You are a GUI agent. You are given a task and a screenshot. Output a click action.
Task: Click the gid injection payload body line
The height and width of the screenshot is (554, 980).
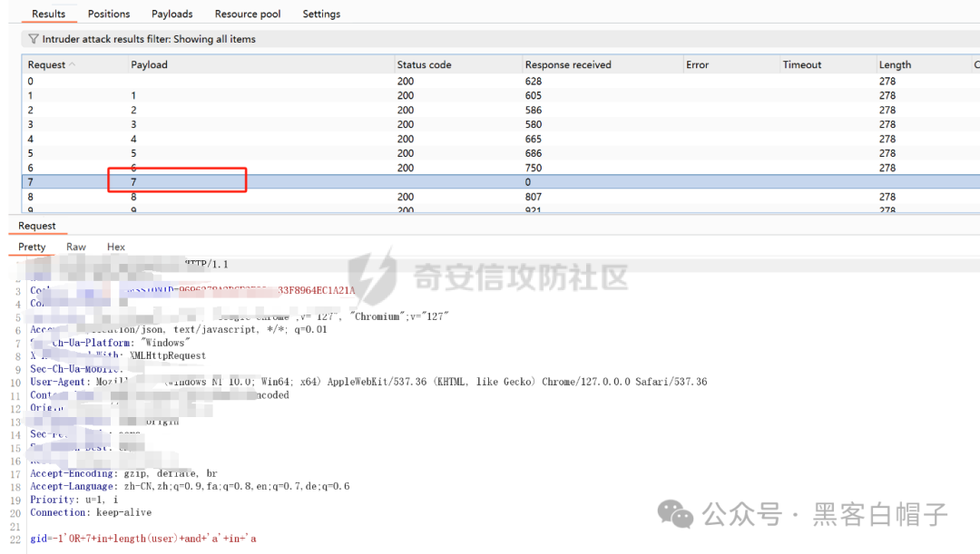tap(143, 539)
